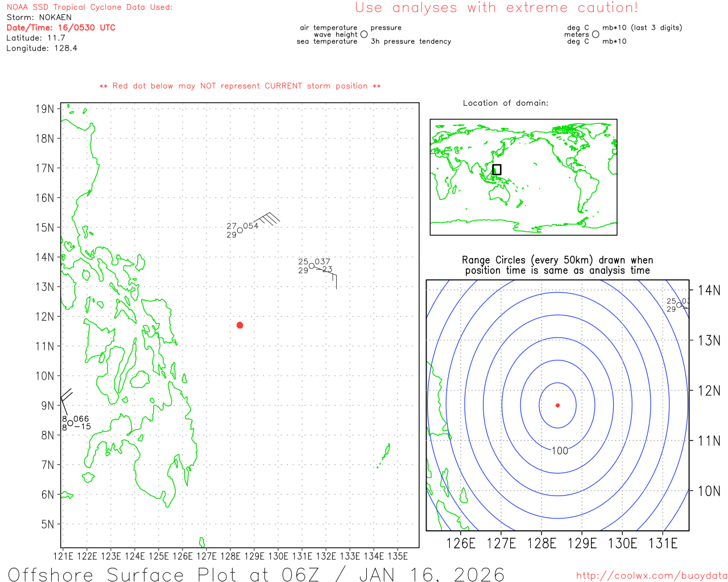The image size is (728, 582).
Task: Click the 14N label on range circles plot
Action: [709, 290]
